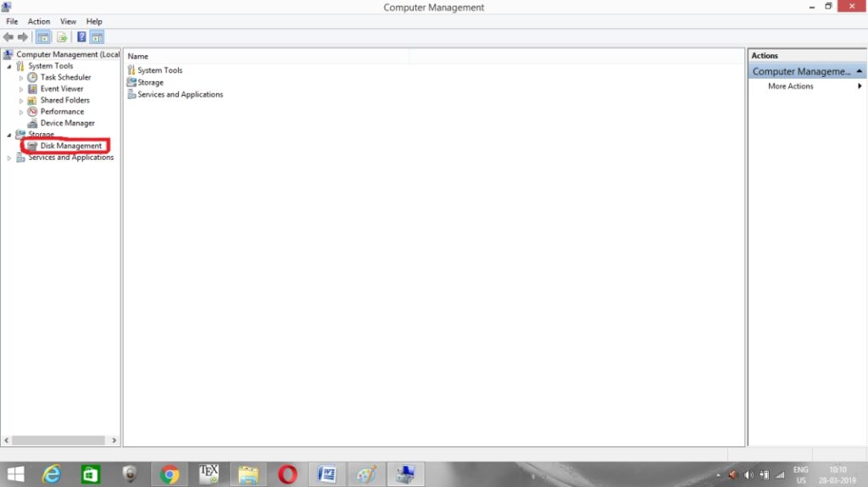Show hidden tray icons arrow
Viewport: 868px width, 487px height.
tap(718, 475)
